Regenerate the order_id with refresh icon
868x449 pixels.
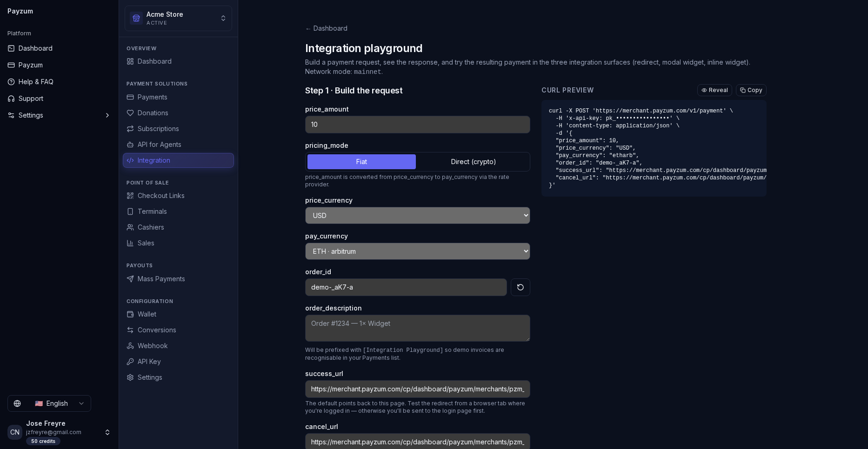[521, 287]
